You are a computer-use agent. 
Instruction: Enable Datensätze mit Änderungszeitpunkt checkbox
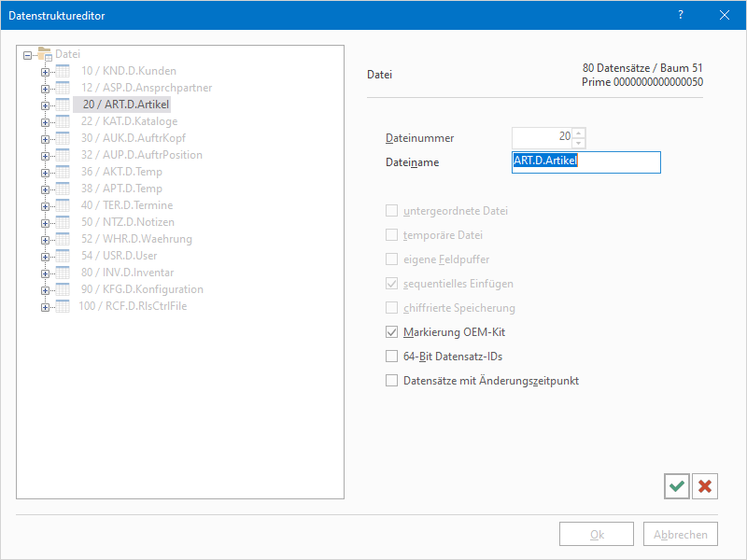392,380
